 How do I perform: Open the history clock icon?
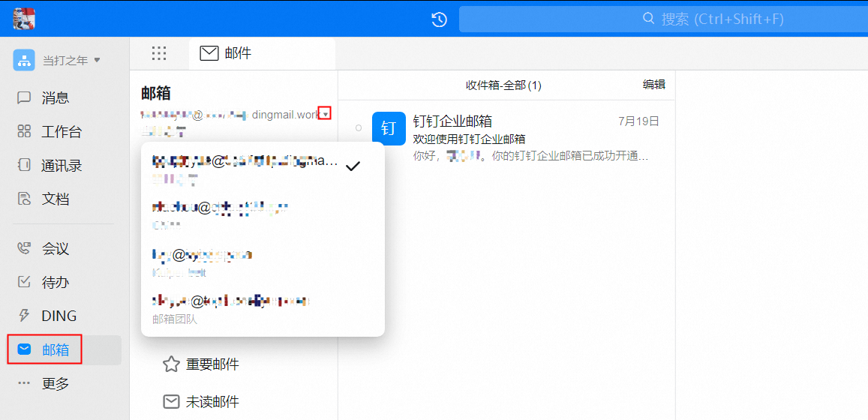click(x=439, y=19)
